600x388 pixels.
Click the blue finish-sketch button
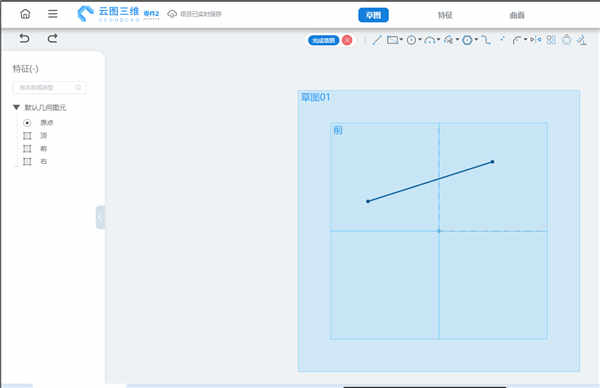click(x=323, y=40)
